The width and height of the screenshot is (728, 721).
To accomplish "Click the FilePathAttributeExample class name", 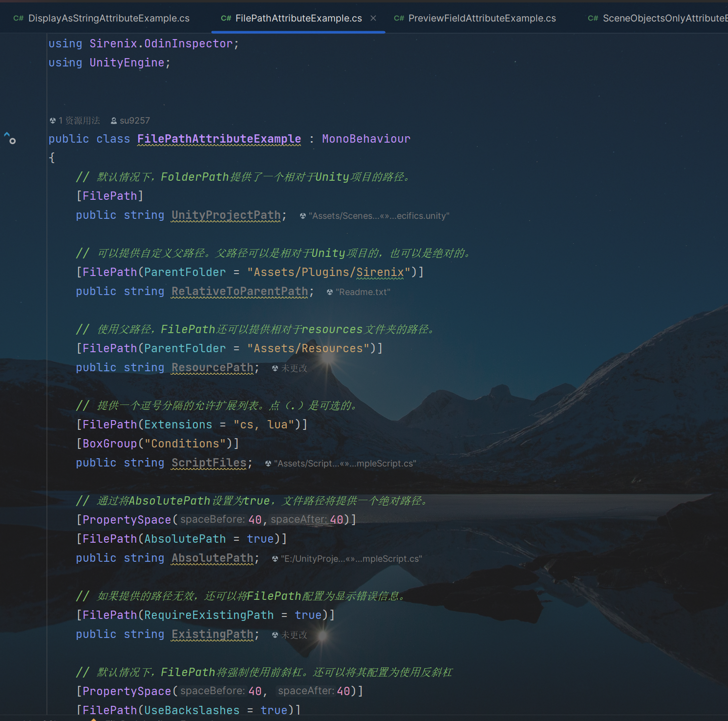I will [x=219, y=139].
